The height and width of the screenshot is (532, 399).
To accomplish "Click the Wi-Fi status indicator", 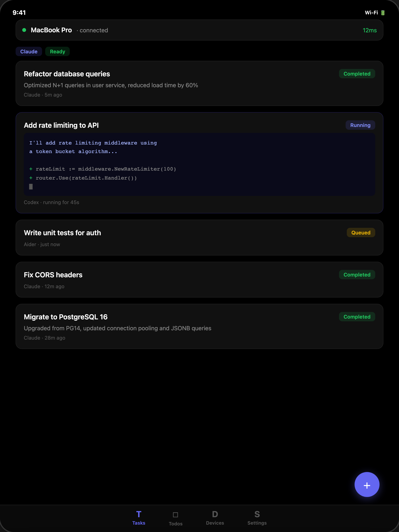I will coord(371,13).
